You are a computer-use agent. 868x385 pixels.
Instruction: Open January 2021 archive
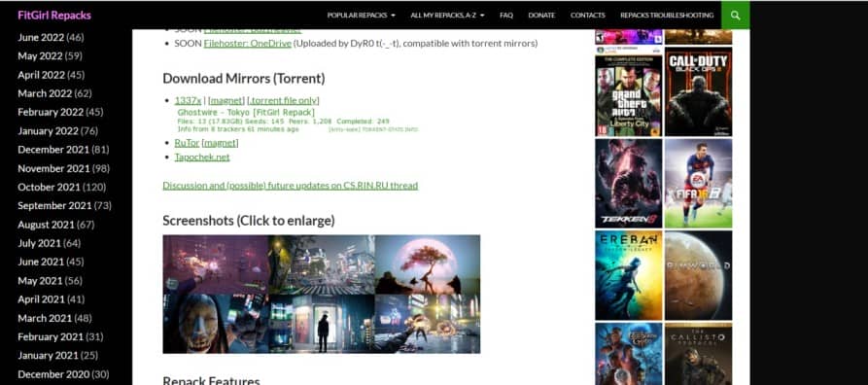48,356
